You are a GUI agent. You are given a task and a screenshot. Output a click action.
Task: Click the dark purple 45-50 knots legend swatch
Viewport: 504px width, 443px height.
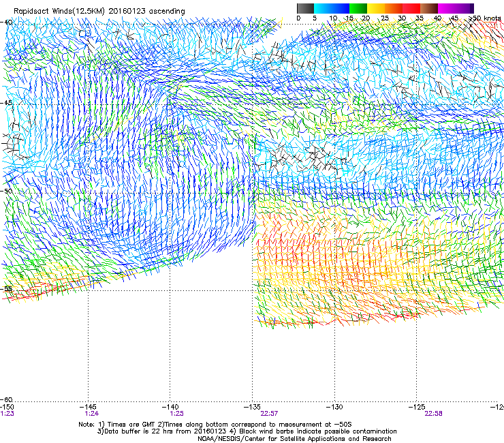click(x=464, y=8)
